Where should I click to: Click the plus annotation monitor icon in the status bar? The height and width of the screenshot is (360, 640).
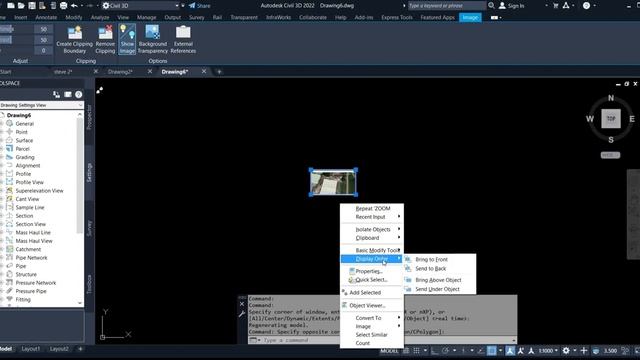584,351
